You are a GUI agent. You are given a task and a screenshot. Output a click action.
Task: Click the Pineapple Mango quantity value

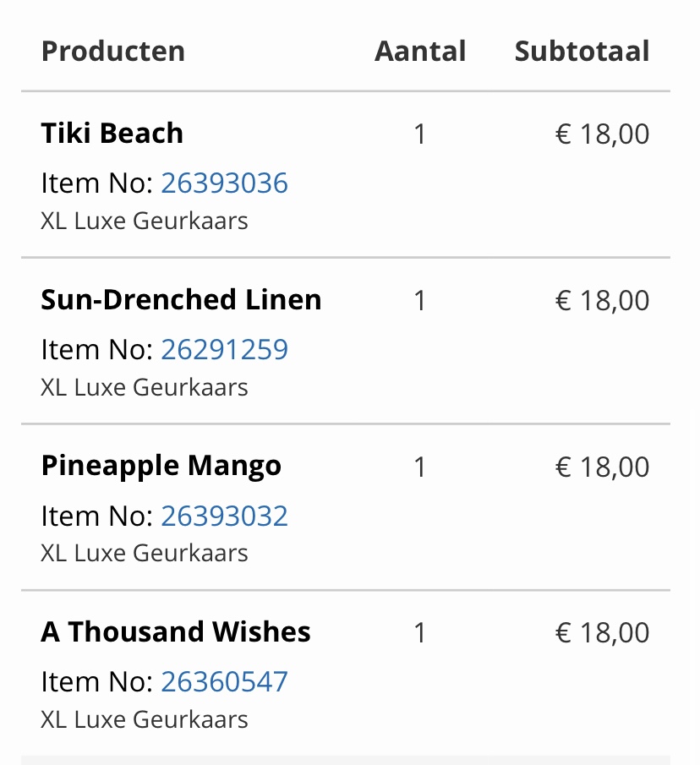pyautogui.click(x=420, y=467)
